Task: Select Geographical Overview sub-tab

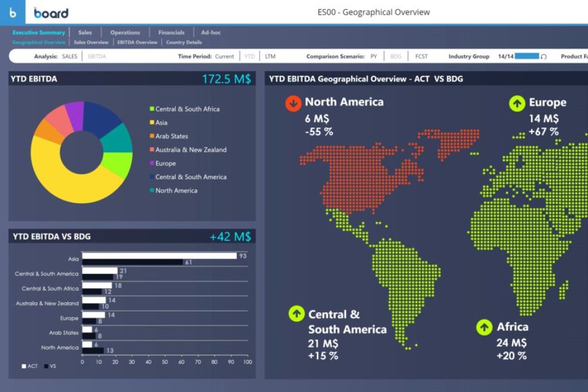Action: (x=38, y=42)
